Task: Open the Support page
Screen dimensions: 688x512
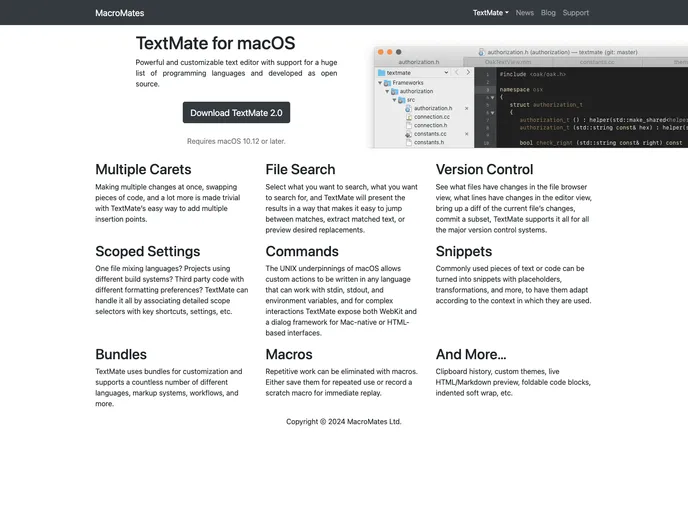Action: 576,13
